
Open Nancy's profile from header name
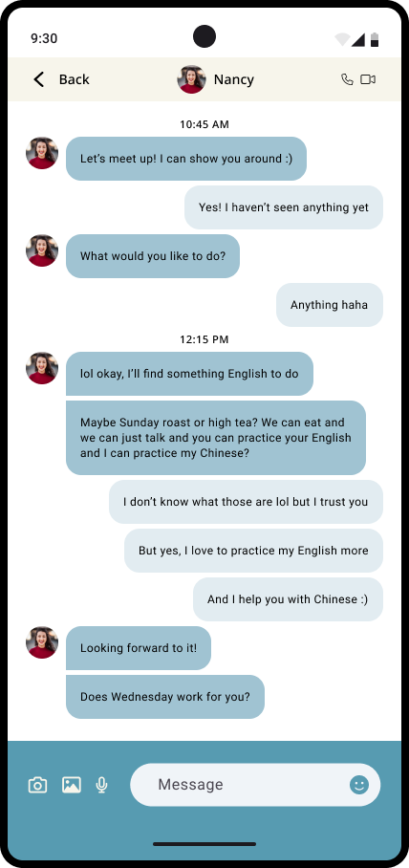tap(233, 79)
